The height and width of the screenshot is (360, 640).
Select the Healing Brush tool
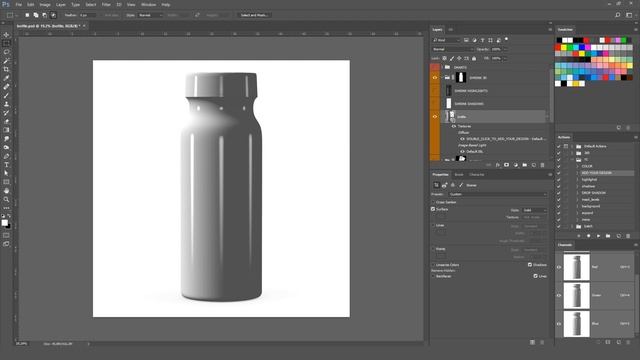tap(6, 87)
